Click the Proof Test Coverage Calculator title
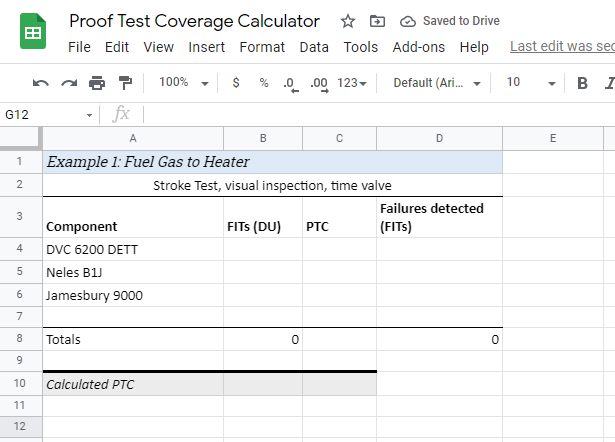This screenshot has height=442, width=615. click(x=195, y=21)
